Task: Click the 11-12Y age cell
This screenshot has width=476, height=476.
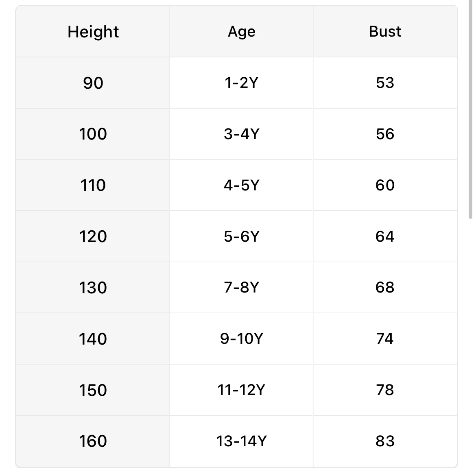Action: click(x=242, y=390)
